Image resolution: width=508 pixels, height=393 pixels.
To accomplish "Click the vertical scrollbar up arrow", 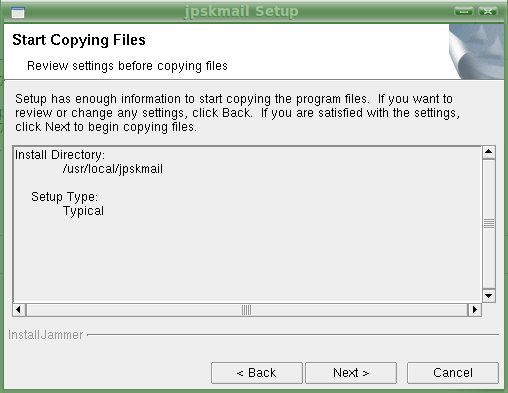I will (489, 152).
